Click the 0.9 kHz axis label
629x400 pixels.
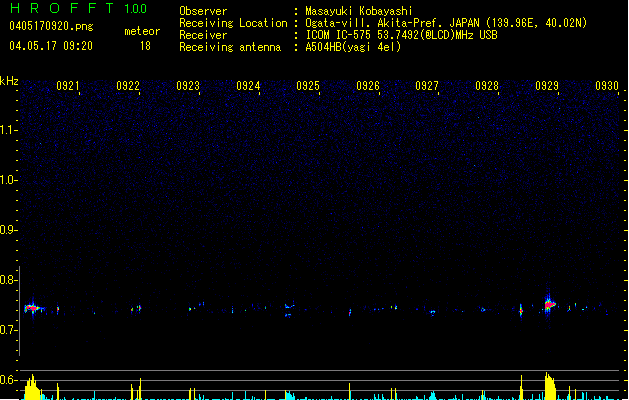point(7,230)
